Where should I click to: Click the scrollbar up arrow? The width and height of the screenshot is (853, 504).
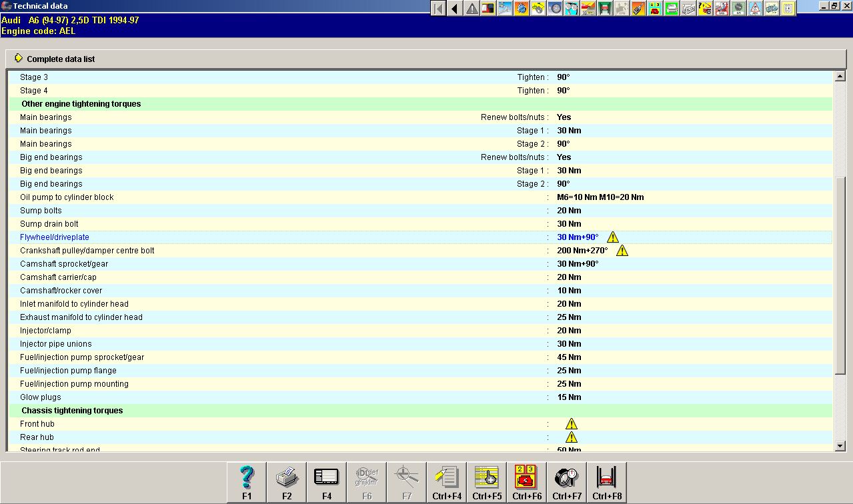tap(840, 77)
